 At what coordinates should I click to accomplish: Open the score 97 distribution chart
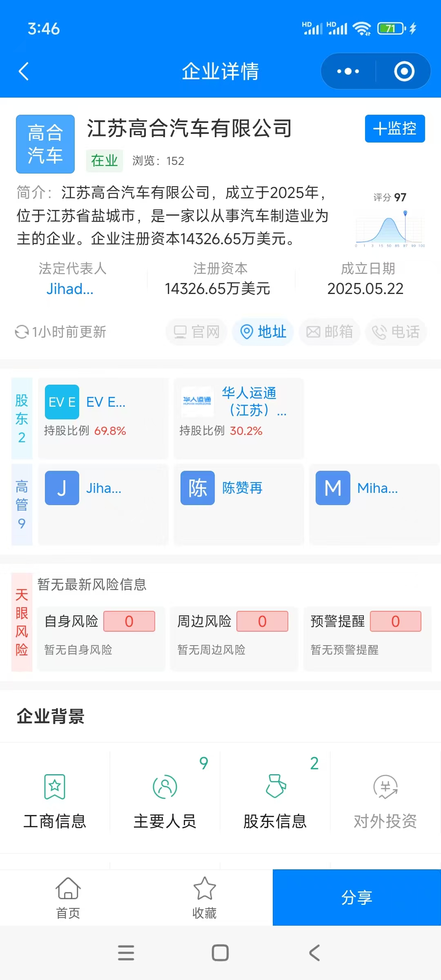[x=390, y=220]
